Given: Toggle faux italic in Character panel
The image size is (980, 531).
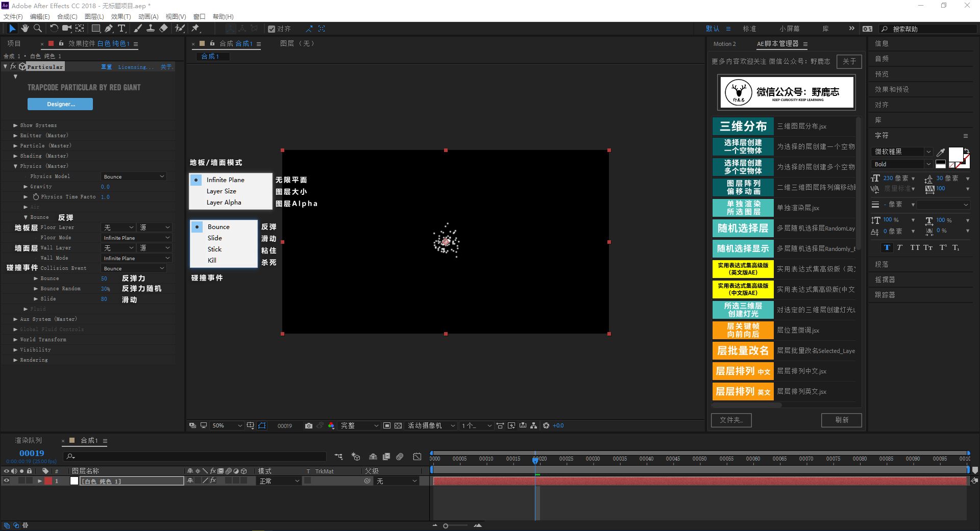Looking at the screenshot, I should point(899,247).
